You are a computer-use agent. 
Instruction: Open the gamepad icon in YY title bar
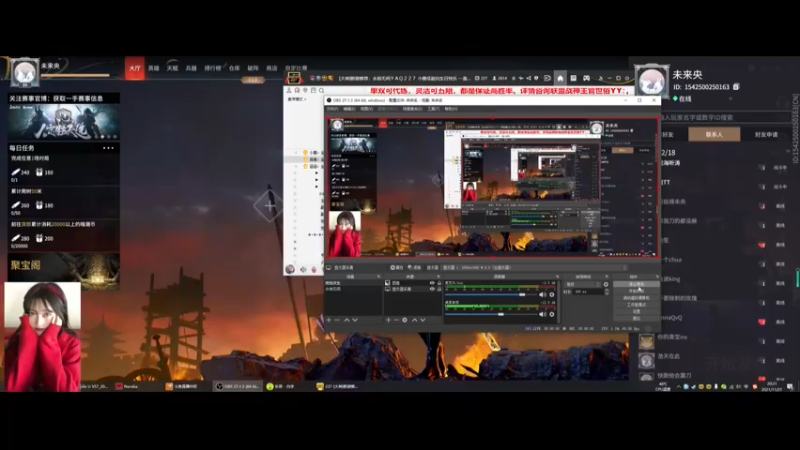tap(586, 78)
